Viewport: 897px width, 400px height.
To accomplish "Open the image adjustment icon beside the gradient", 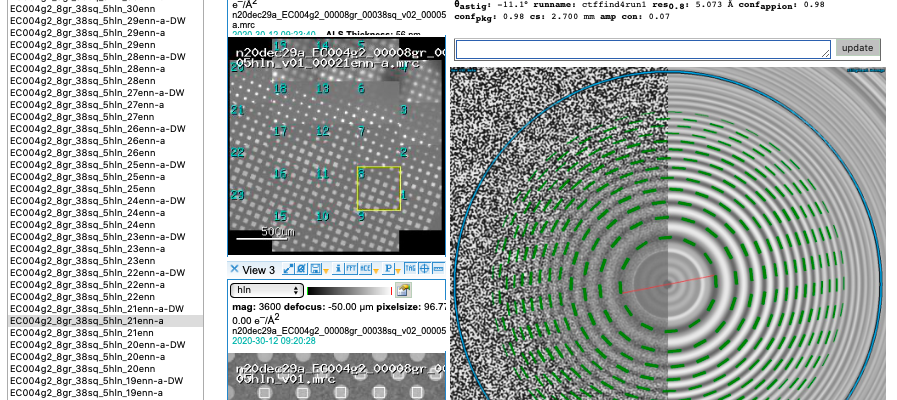I will tap(404, 290).
